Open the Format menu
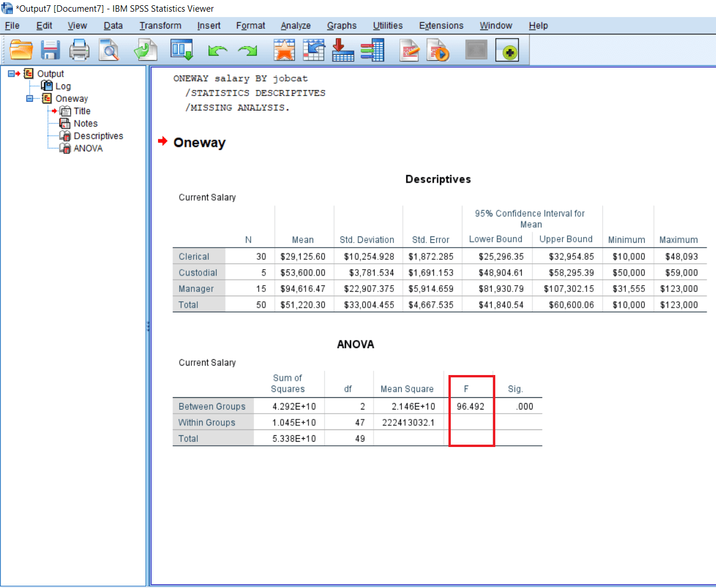Viewport: 716px width, 588px height. (251, 26)
